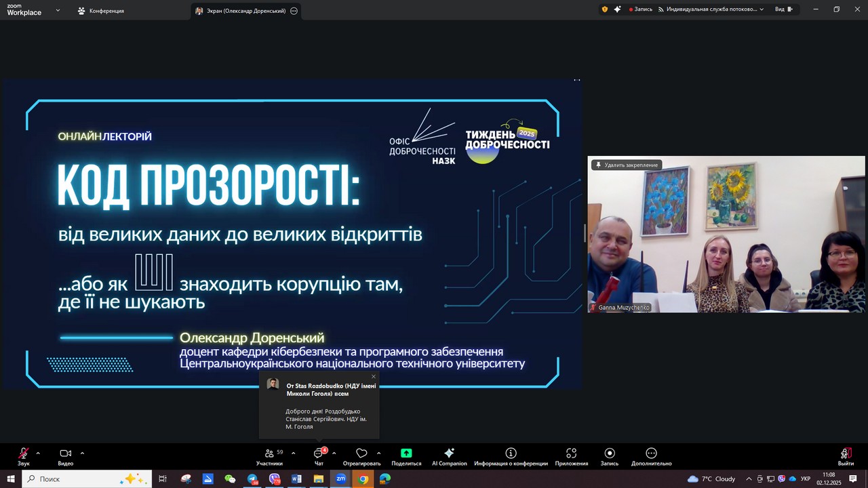Switch to the Конференция tab
Screen dimensions: 868x488
coord(100,11)
